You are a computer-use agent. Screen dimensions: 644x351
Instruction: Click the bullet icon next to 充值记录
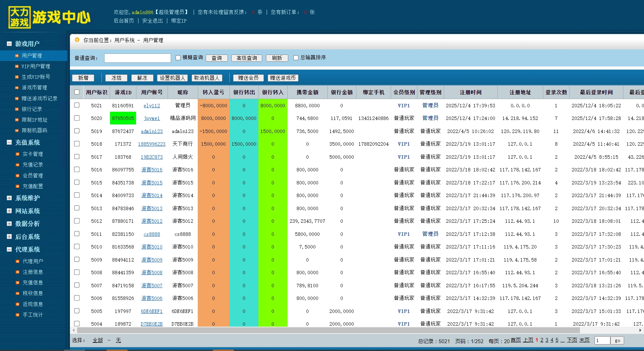click(17, 165)
